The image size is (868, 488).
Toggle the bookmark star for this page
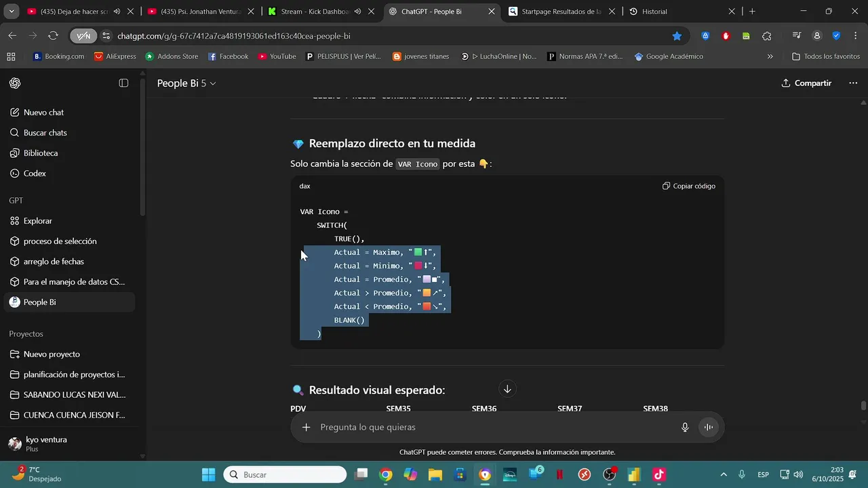pos(677,36)
